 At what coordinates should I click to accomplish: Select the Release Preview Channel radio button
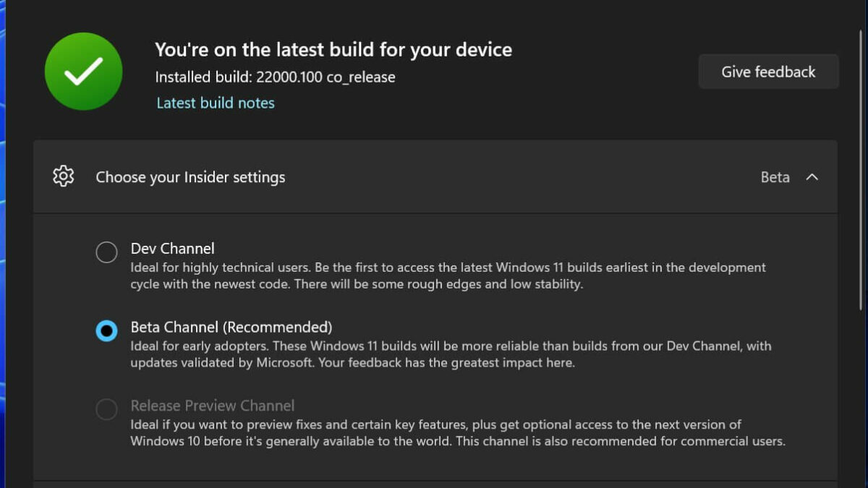click(x=106, y=410)
